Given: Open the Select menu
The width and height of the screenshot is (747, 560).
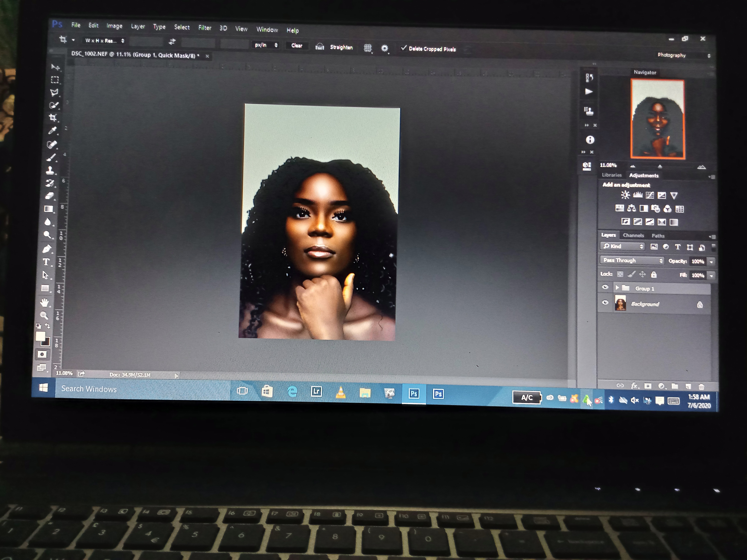Looking at the screenshot, I should (182, 27).
